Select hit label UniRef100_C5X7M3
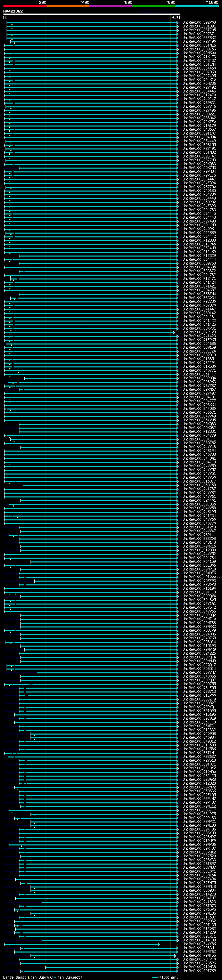222x980 pixels. (x=199, y=168)
